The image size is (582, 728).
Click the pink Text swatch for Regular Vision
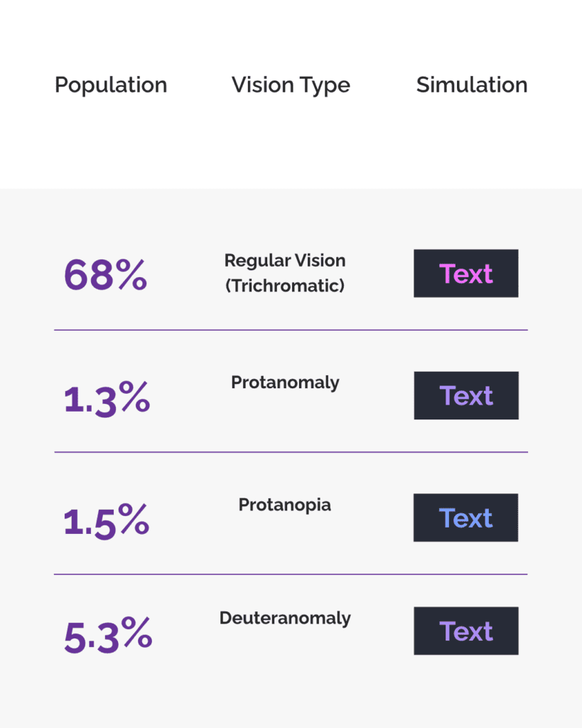466,274
